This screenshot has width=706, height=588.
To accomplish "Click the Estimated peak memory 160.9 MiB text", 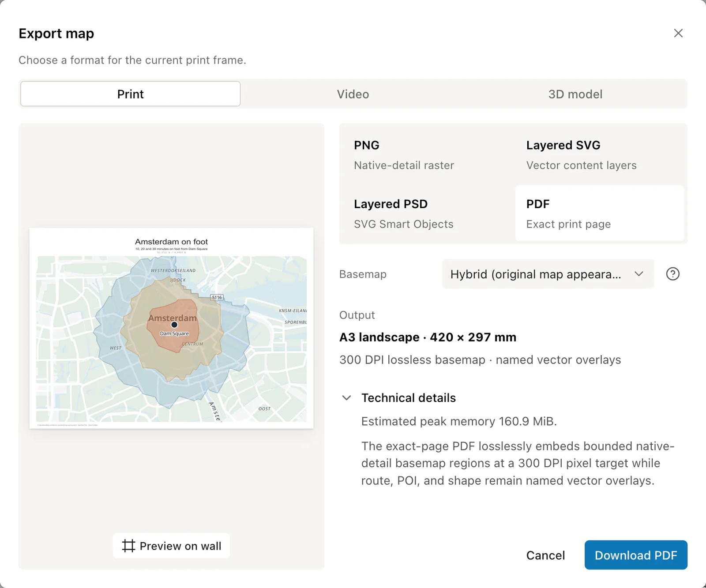I will point(459,421).
